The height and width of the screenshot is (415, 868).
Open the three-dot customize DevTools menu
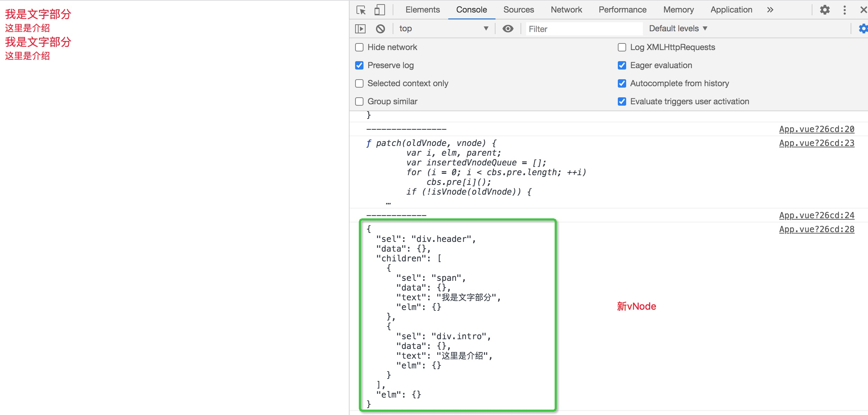pos(844,10)
